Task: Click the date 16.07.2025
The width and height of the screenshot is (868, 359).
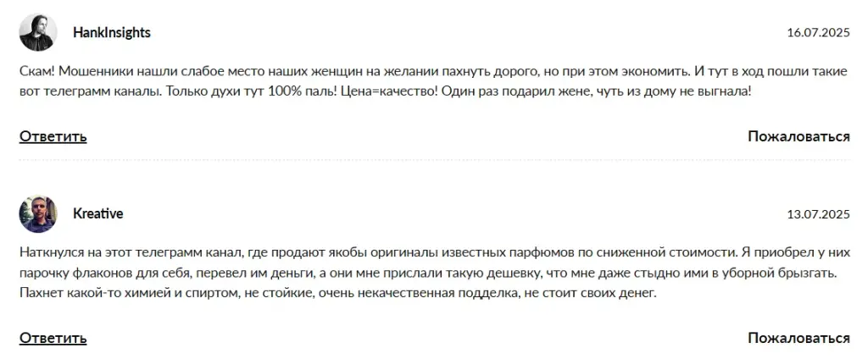Action: pos(818,33)
